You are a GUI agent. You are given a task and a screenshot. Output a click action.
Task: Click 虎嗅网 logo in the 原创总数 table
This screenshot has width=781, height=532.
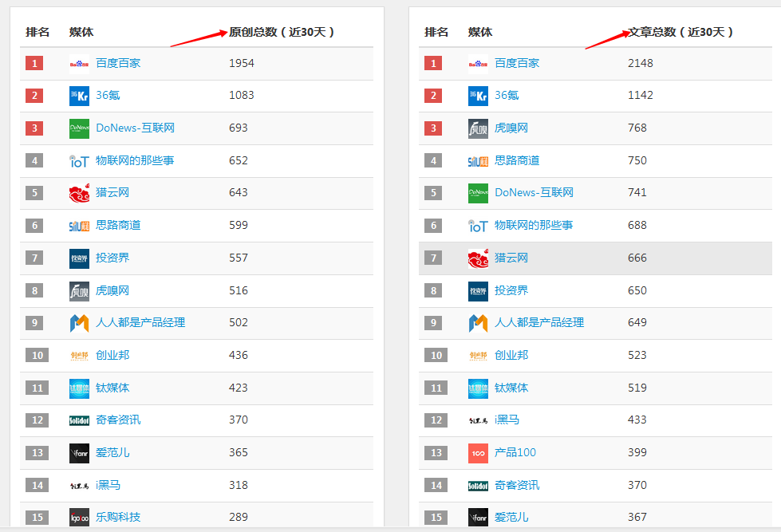point(79,291)
